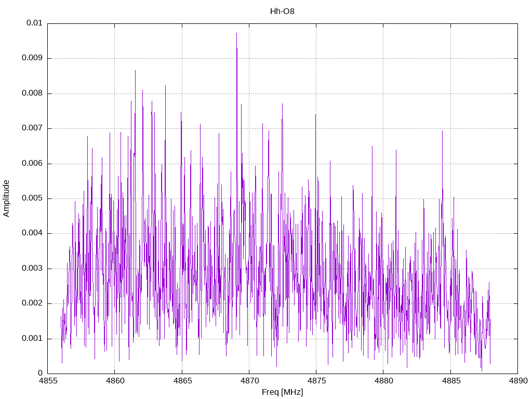The image size is (532, 399).
Task: Click the 4885 x-axis tick label
Action: tap(451, 381)
